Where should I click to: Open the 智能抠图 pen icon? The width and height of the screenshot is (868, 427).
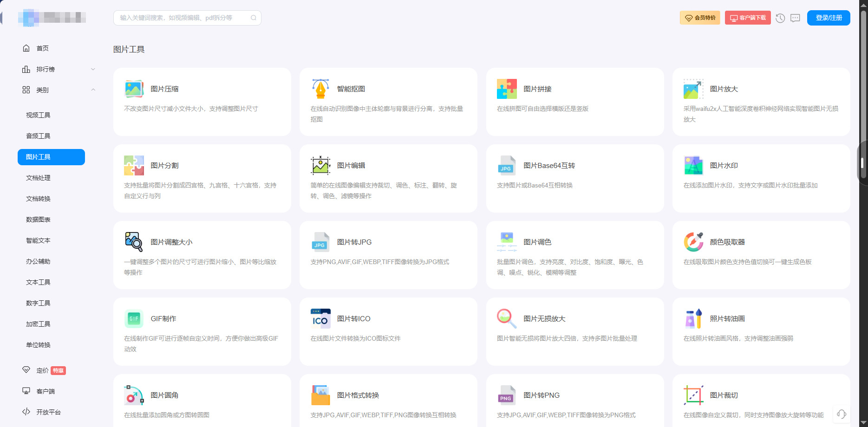[320, 89]
